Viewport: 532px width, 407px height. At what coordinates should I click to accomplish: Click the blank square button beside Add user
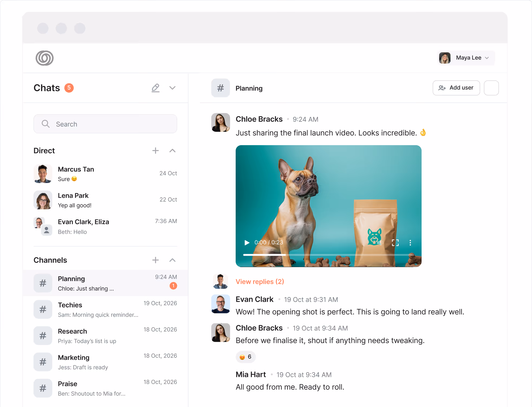point(491,88)
